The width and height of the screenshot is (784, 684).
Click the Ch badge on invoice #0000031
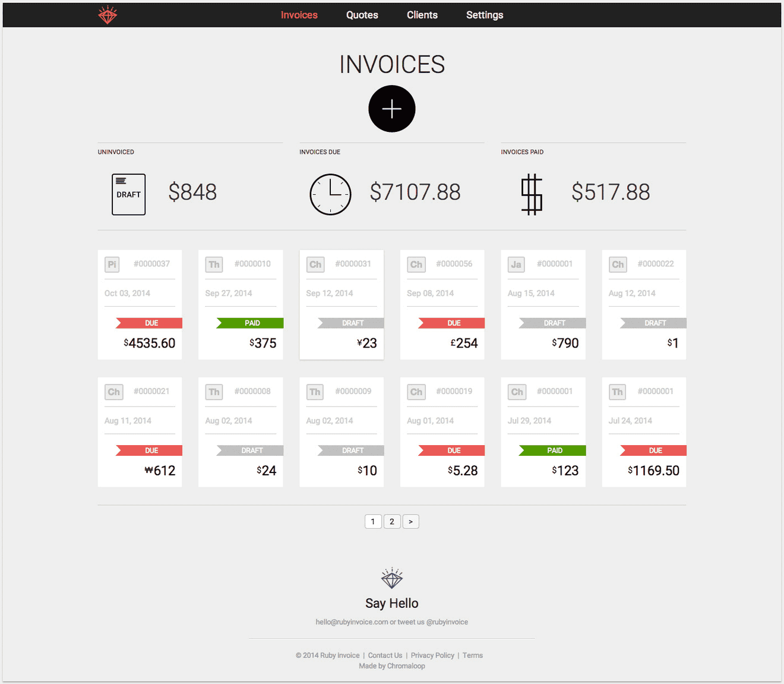(x=315, y=264)
